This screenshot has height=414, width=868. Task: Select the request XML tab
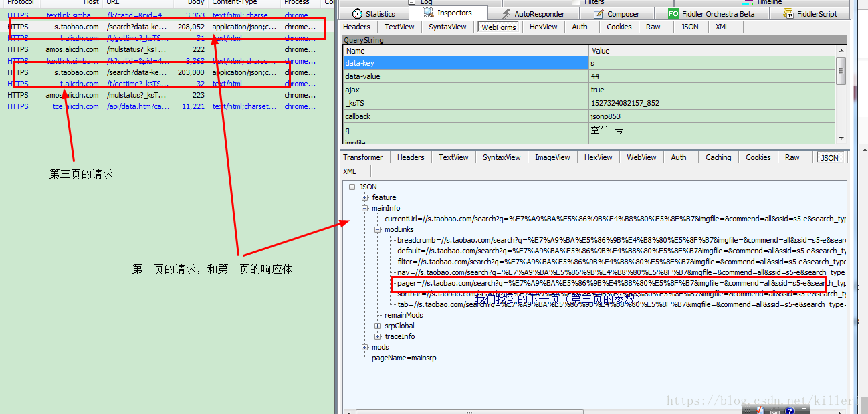[x=722, y=27]
